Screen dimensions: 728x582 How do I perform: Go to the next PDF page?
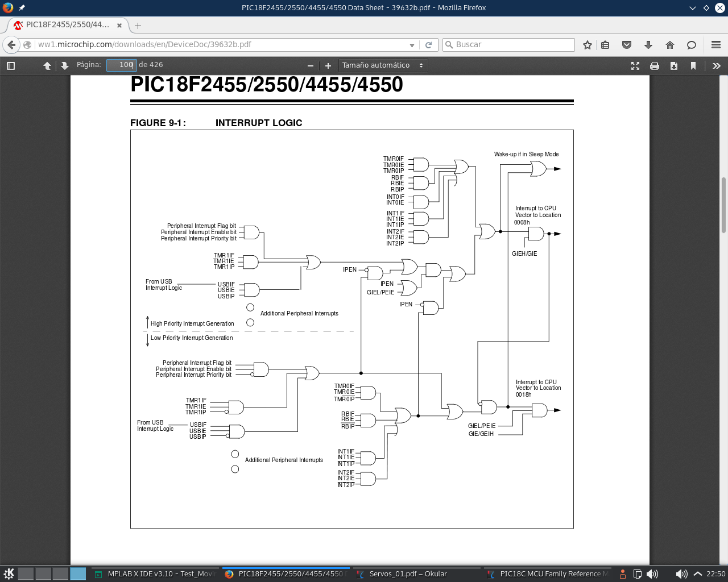(x=64, y=65)
